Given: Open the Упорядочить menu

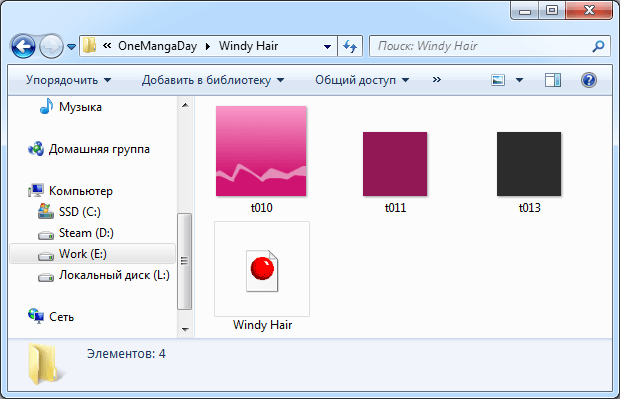Looking at the screenshot, I should click(x=68, y=80).
